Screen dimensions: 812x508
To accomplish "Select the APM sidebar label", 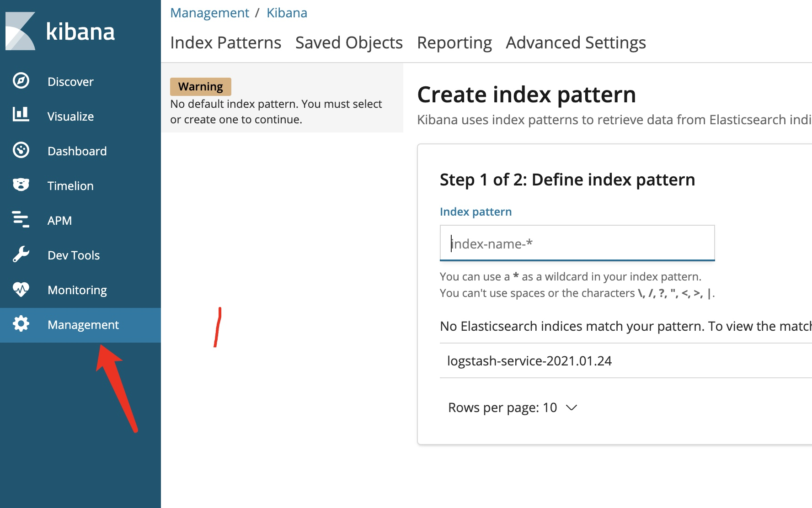I will [59, 221].
